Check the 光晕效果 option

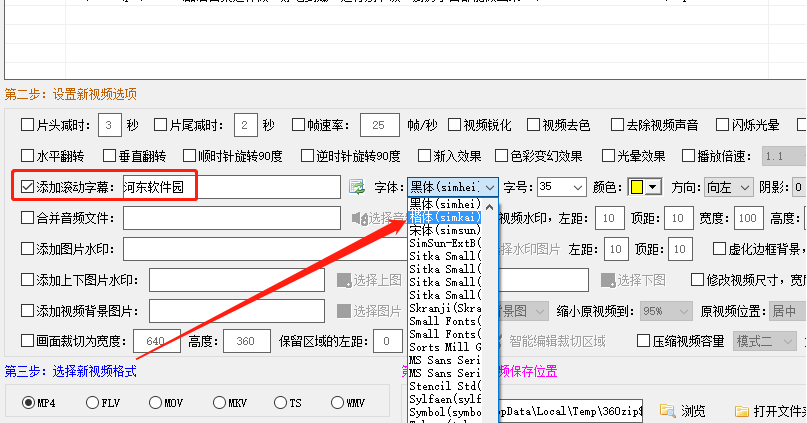(x=608, y=155)
